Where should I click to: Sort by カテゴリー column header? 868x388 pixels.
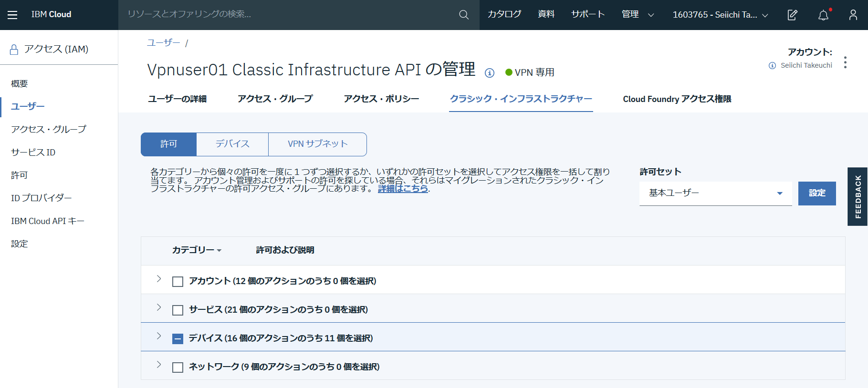pyautogui.click(x=197, y=250)
